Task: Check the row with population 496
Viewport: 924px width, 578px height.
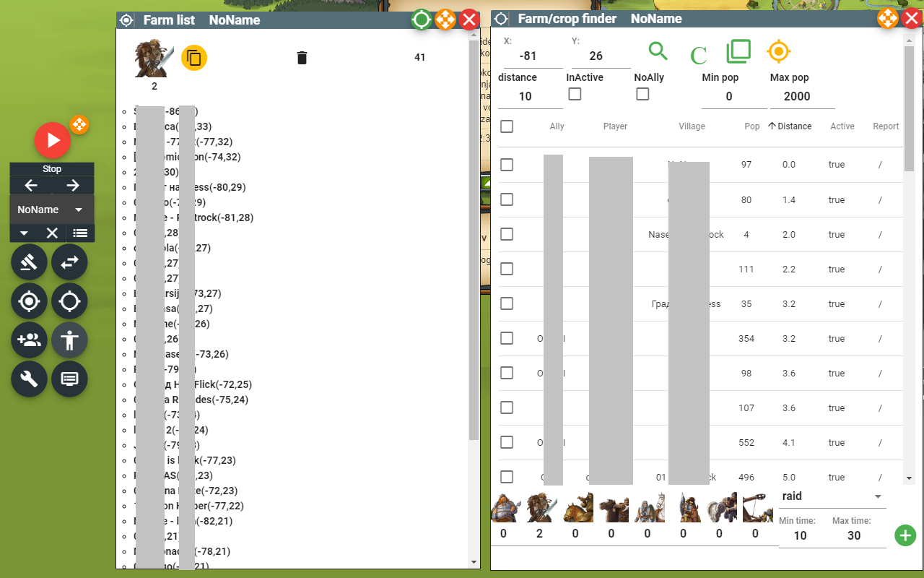Action: click(x=507, y=477)
